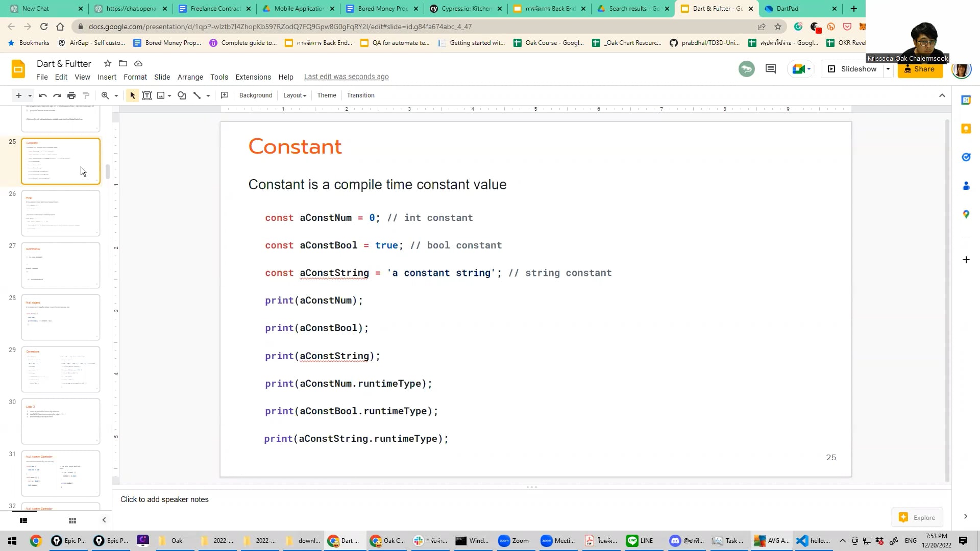This screenshot has width=980, height=551.
Task: Switch to the DartPad browser tab
Action: pyautogui.click(x=789, y=9)
